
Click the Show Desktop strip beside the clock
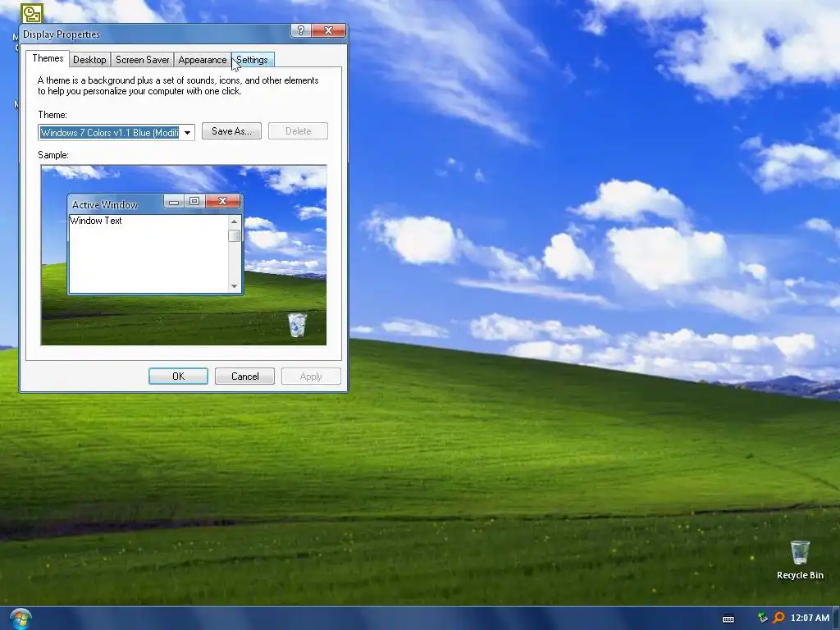836,619
